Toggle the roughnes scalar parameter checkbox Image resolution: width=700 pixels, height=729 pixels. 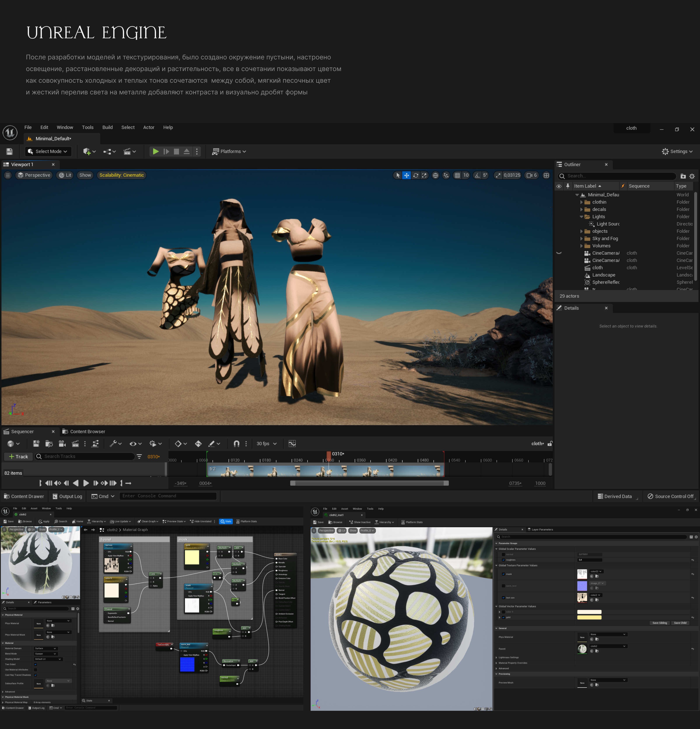[x=503, y=560]
